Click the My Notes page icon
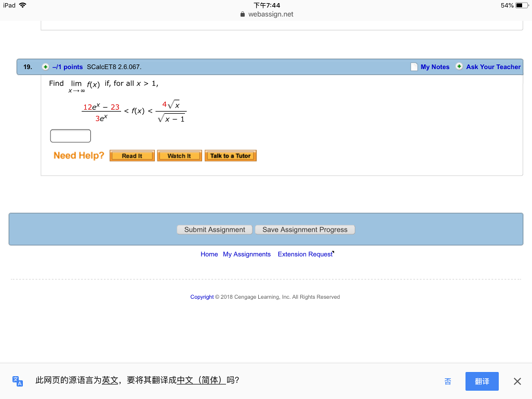Viewport: 532px width, 399px height. (x=414, y=67)
